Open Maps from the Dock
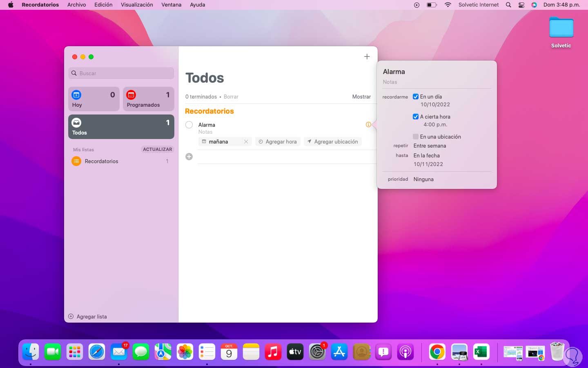588x368 pixels. 163,352
